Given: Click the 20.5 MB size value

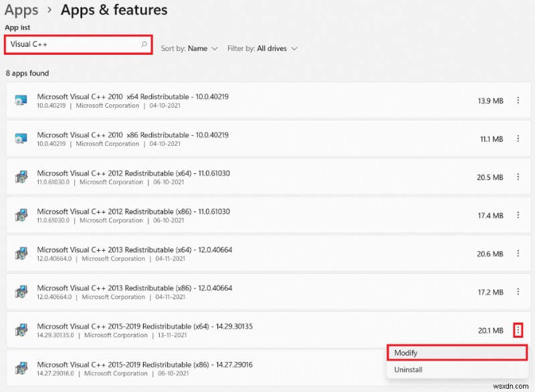Looking at the screenshot, I should (490, 177).
